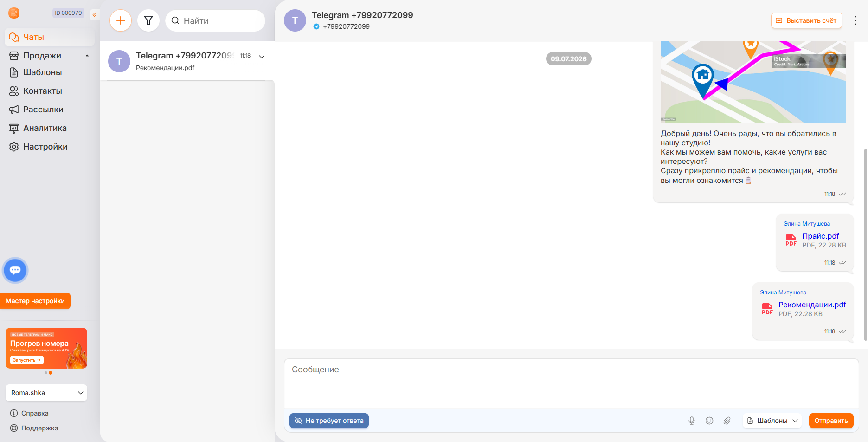Switch to second banner carousel dot
The image size is (868, 442).
(51, 373)
